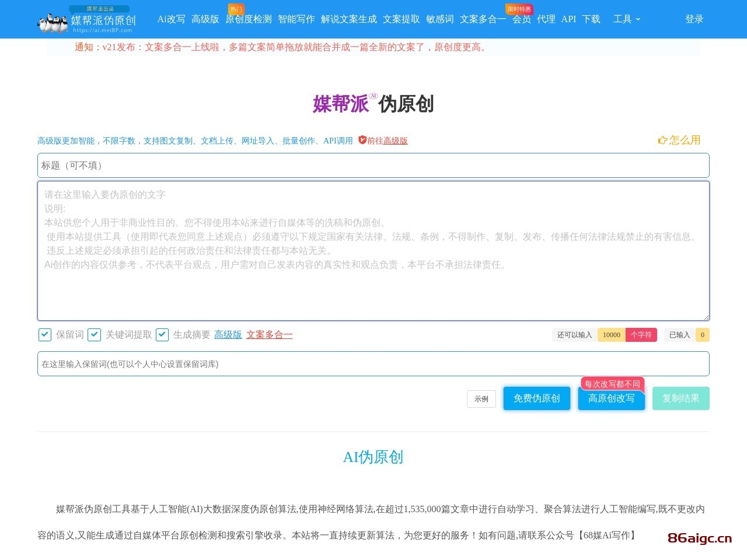Click the 复制结果 button
Image resolution: width=747 pixels, height=560 pixels.
point(681,398)
